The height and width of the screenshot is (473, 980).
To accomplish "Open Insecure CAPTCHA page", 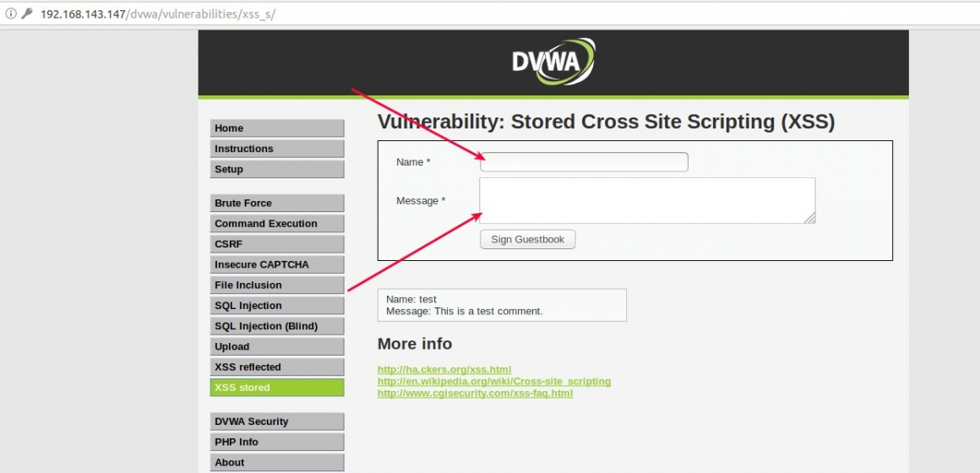I will pyautogui.click(x=277, y=264).
